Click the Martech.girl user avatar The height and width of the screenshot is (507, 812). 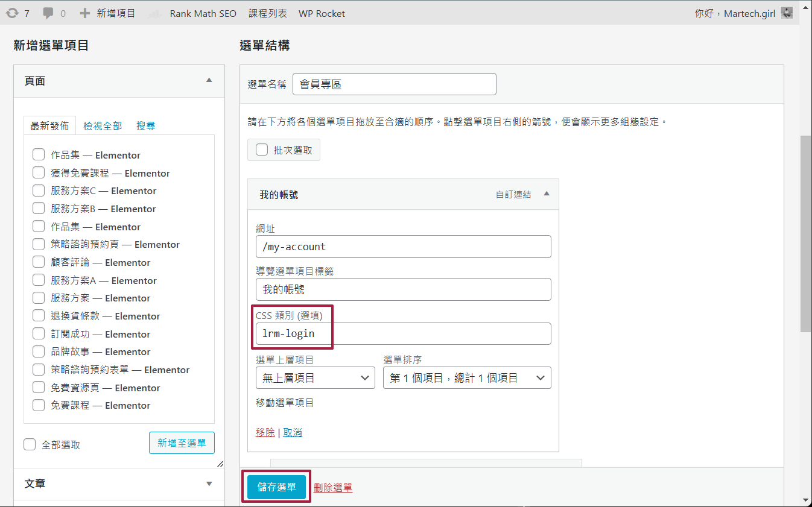pyautogui.click(x=787, y=13)
